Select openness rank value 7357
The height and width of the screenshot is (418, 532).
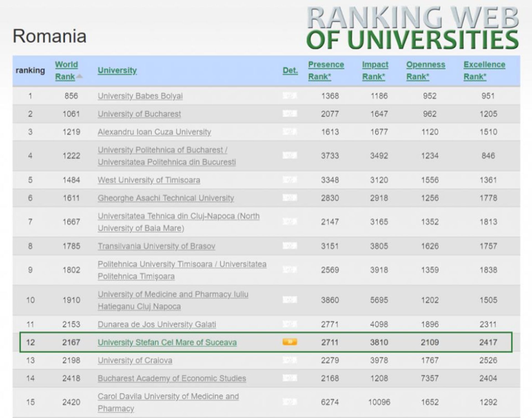pos(430,378)
